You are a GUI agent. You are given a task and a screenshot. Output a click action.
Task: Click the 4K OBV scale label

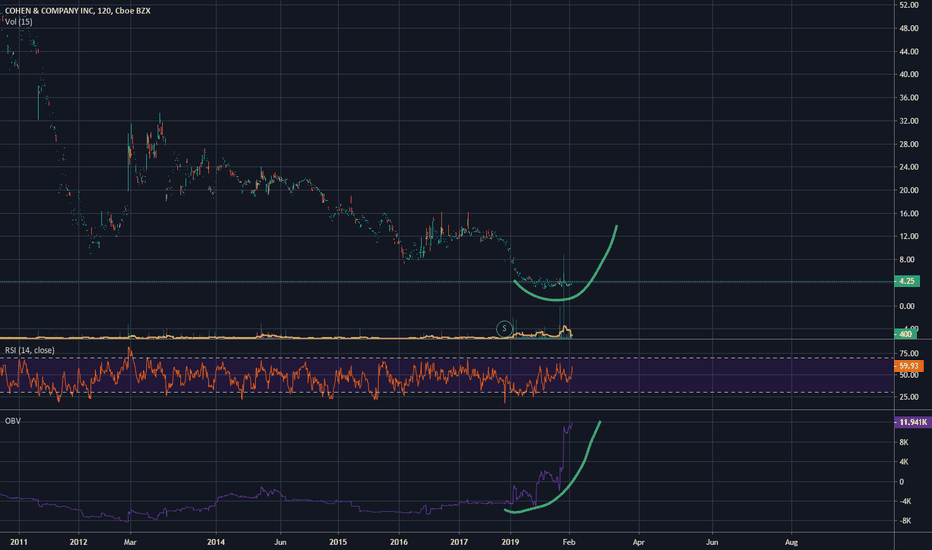point(903,462)
